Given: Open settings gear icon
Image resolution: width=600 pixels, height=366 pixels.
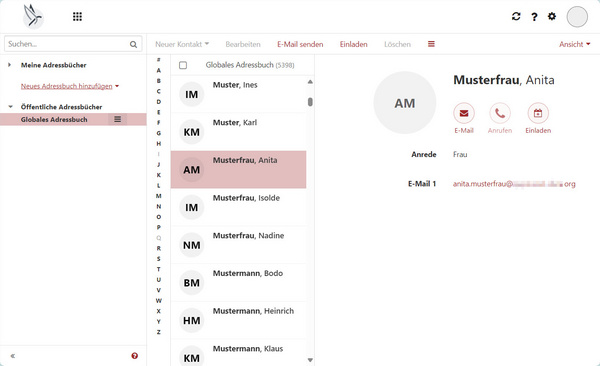Looking at the screenshot, I should click(x=552, y=16).
